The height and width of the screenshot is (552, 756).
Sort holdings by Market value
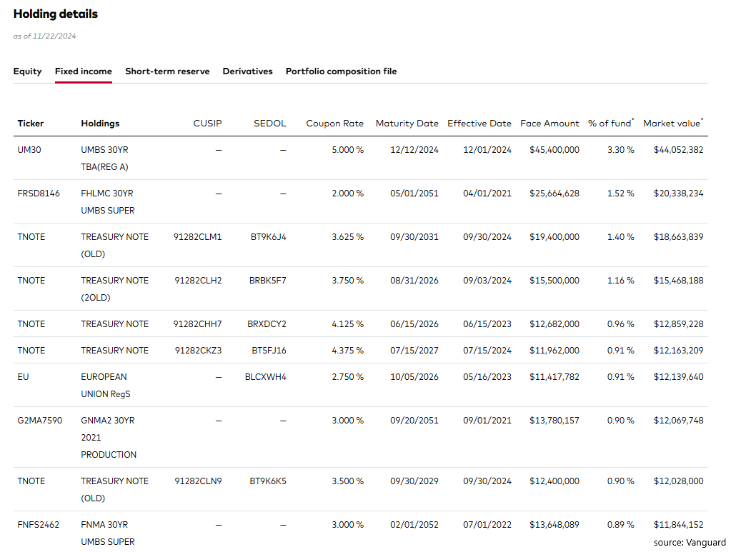(670, 123)
